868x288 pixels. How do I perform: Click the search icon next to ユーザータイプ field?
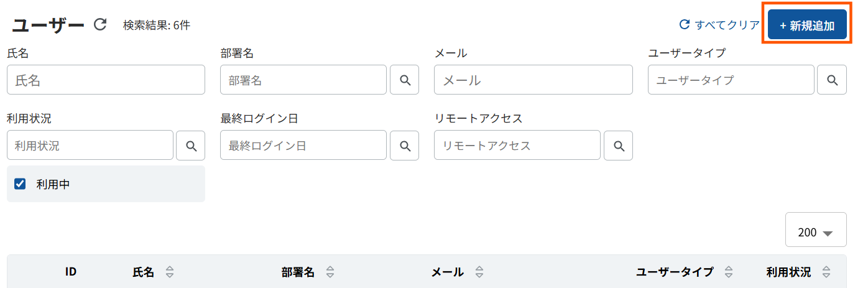[x=833, y=80]
